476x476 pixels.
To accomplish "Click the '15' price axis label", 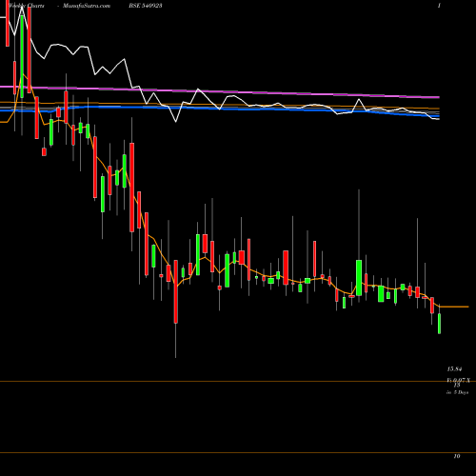I will (x=457, y=385).
